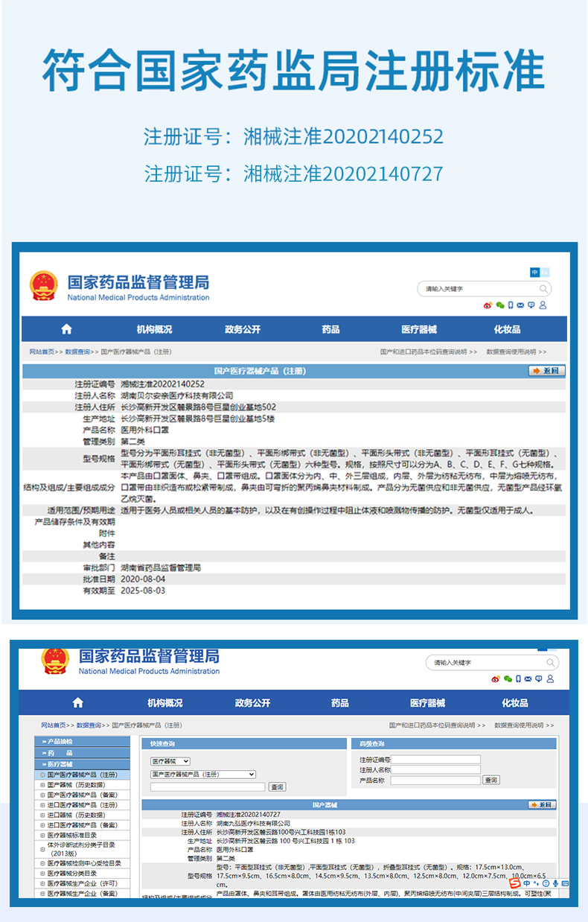Open 药品 in the lower navigation bar
The height and width of the screenshot is (922, 588).
tap(340, 702)
